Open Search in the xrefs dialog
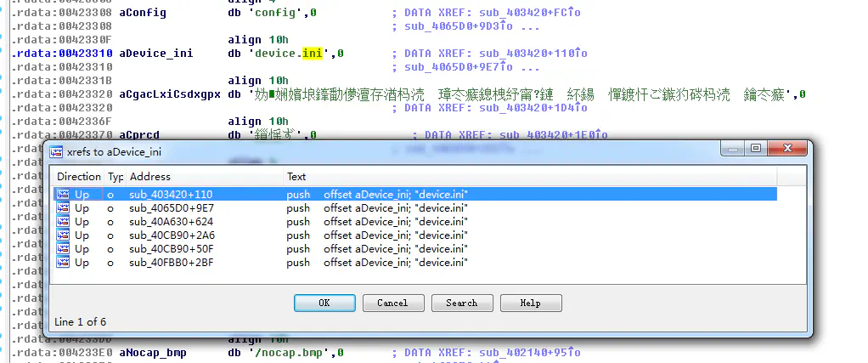 [x=461, y=303]
